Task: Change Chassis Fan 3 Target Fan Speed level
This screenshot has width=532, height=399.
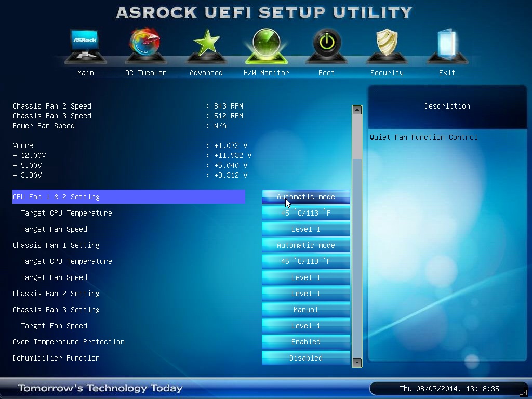Action: click(305, 326)
